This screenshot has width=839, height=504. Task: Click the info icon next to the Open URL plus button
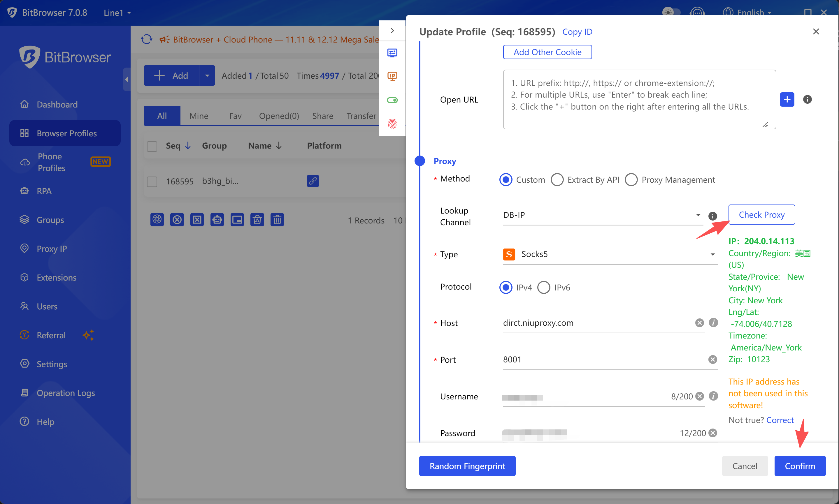coord(808,100)
